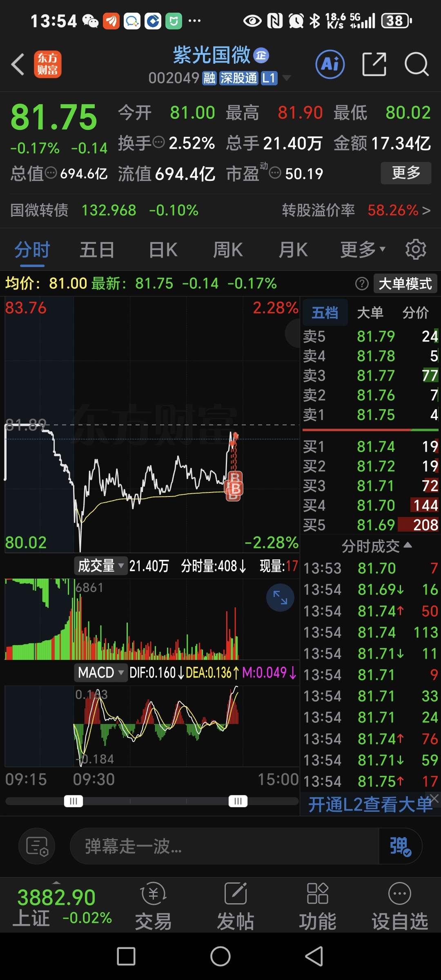The height and width of the screenshot is (980, 441).
Task: Switch to 月K tab
Action: click(x=293, y=249)
